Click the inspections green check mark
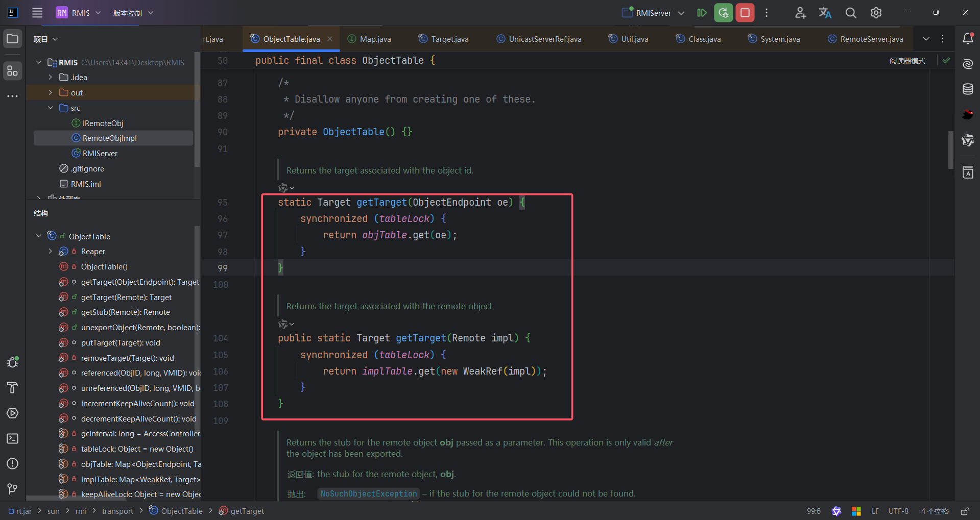The height and width of the screenshot is (520, 980). 946,60
